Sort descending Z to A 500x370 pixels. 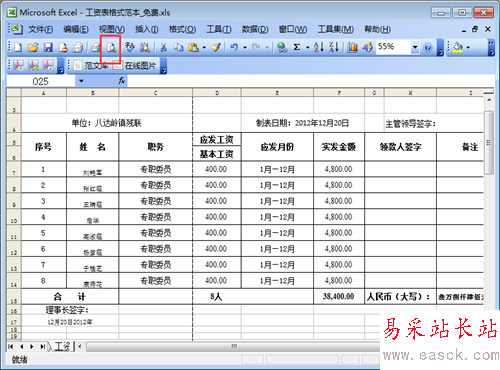(334, 48)
